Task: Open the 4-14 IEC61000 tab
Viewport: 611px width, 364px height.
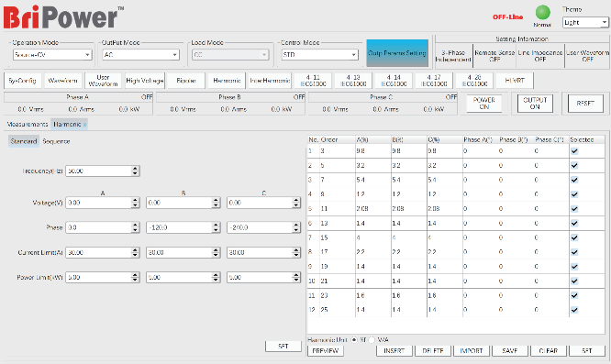Action: [x=394, y=81]
